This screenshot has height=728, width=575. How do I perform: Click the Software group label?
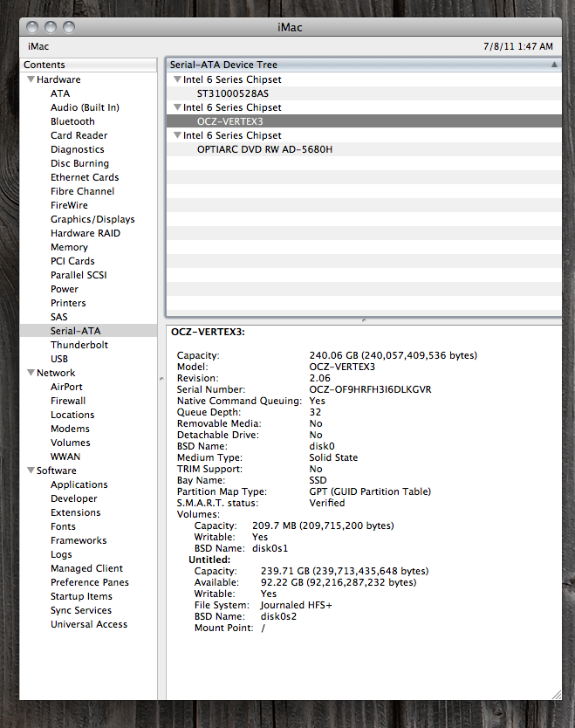pyautogui.click(x=56, y=470)
